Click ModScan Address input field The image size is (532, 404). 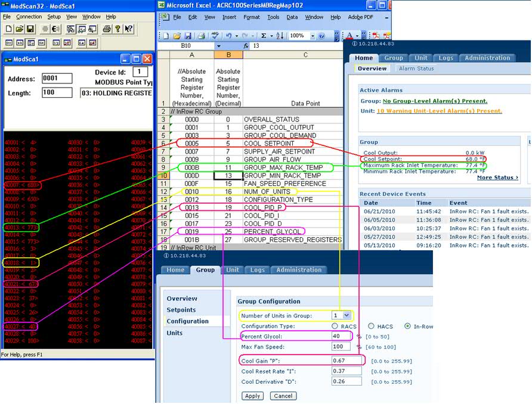click(x=57, y=78)
